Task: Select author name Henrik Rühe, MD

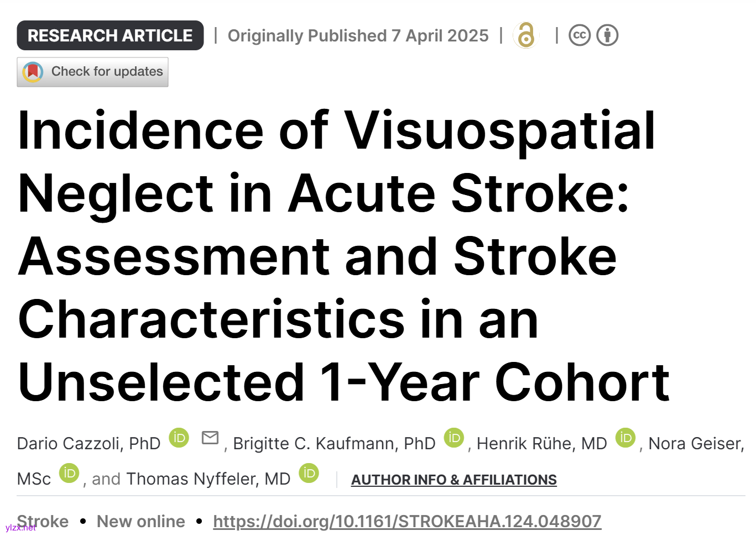Action: pos(541,444)
